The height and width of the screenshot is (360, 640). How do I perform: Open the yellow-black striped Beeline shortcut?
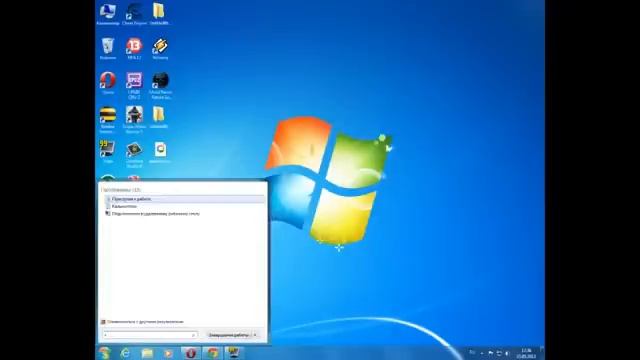[108, 120]
